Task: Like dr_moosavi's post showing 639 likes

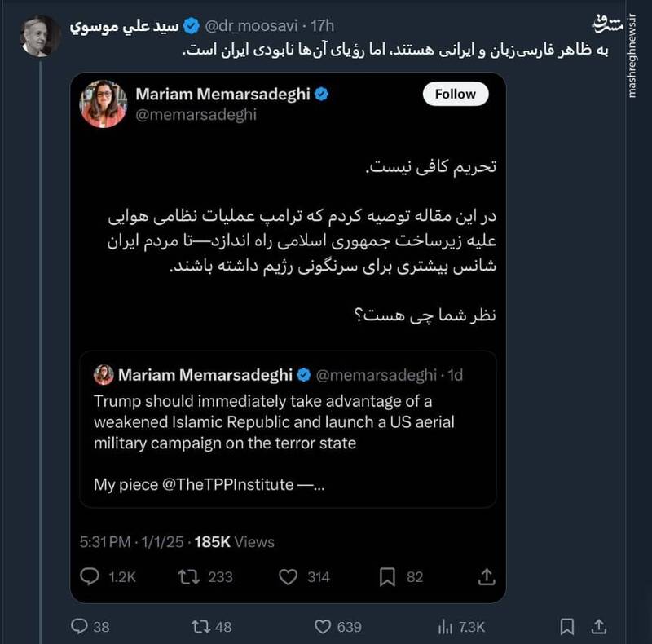Action: tap(322, 626)
